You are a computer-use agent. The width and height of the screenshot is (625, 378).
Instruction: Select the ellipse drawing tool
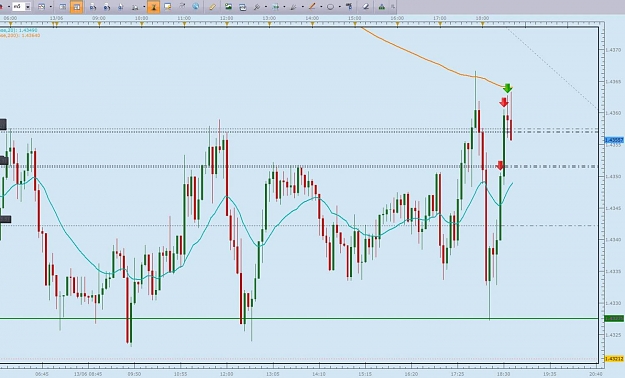pyautogui.click(x=330, y=7)
